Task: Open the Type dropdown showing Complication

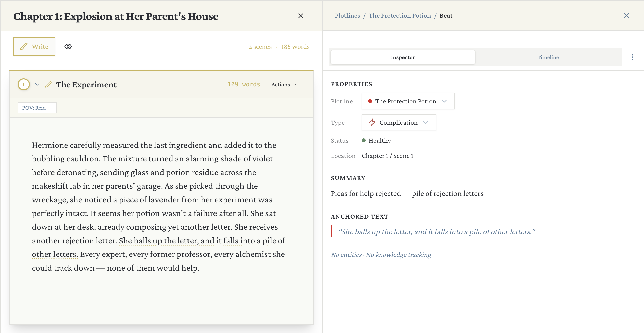Action: point(398,123)
